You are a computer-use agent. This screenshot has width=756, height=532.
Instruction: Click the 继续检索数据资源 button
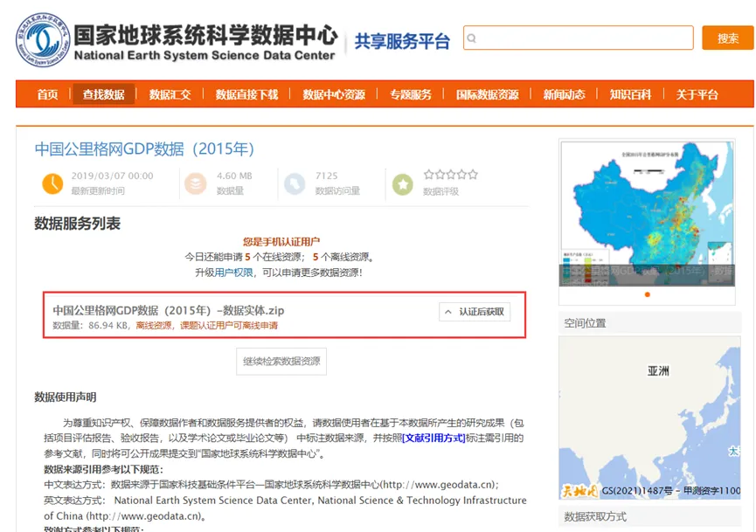281,362
